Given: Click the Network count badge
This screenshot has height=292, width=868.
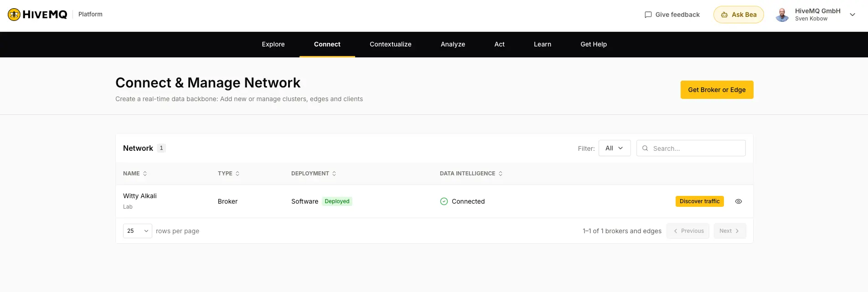Looking at the screenshot, I should (x=161, y=148).
